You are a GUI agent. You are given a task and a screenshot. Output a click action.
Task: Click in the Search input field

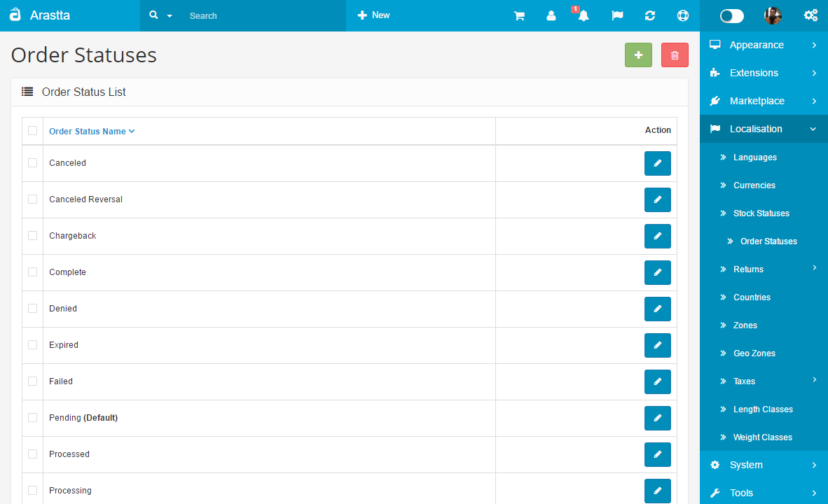click(263, 16)
